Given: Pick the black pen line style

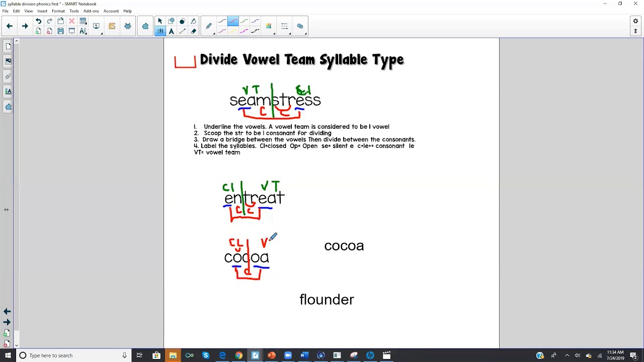Looking at the screenshot, I should pos(222,21).
